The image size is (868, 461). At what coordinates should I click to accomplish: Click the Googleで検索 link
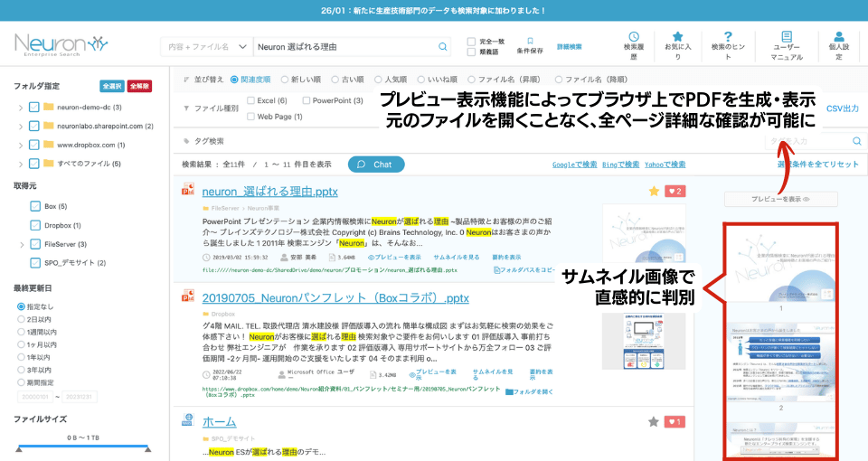575,165
